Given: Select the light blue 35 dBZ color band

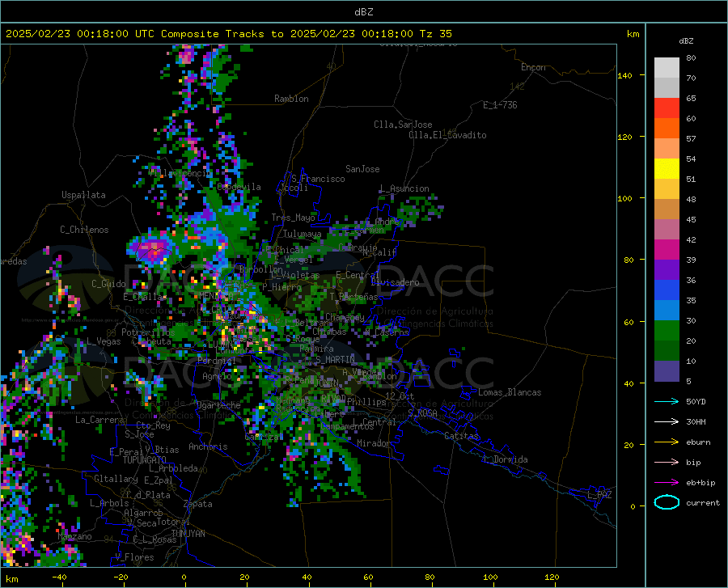Looking at the screenshot, I should 667,311.
